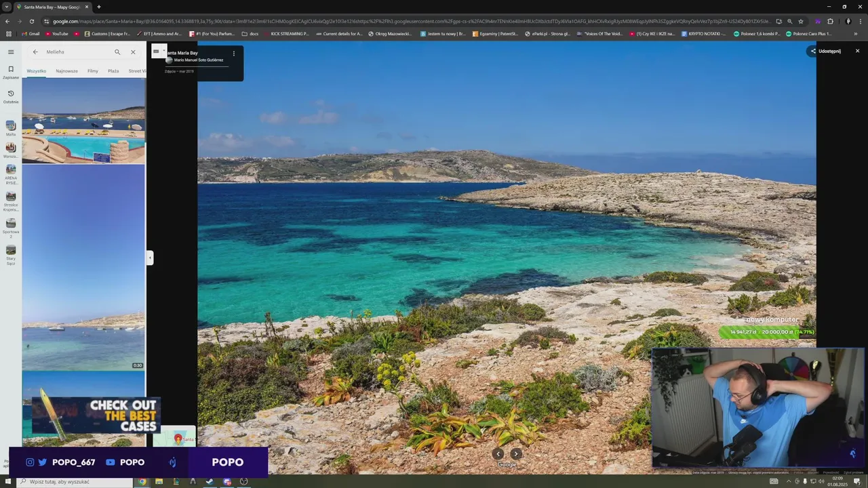This screenshot has height=488, width=868.
Task: Open Mario Manuel Soto Gutiérrez's profile
Action: (195, 60)
